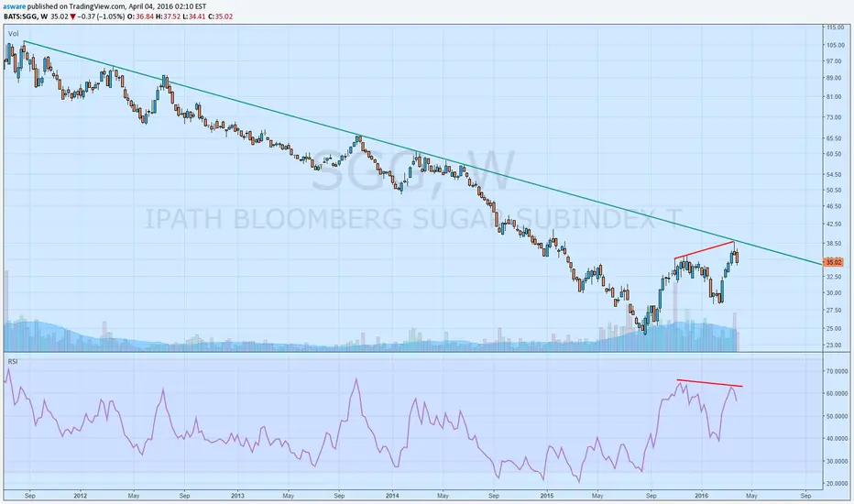Viewport: 854px width, 504px height.
Task: Click the 54.50 price axis label
Action: (x=834, y=175)
